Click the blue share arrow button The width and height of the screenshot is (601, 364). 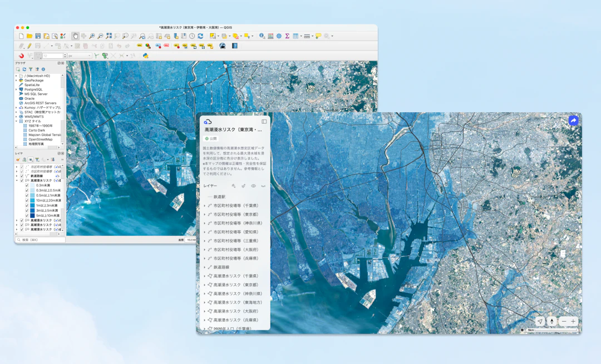coord(573,121)
